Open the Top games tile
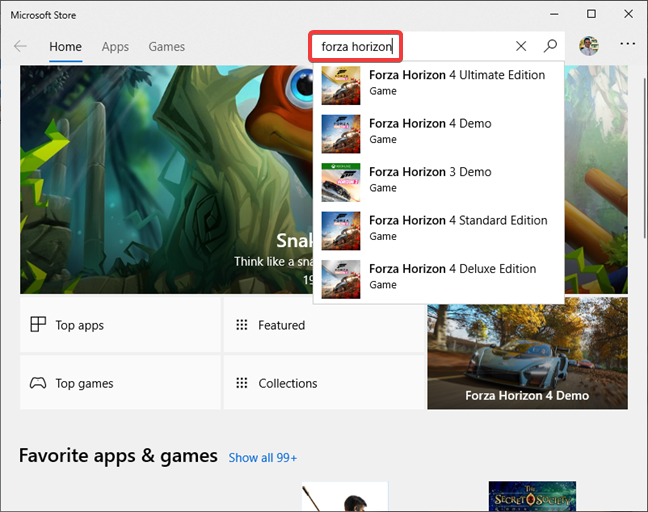The height and width of the screenshot is (512, 648). (120, 383)
